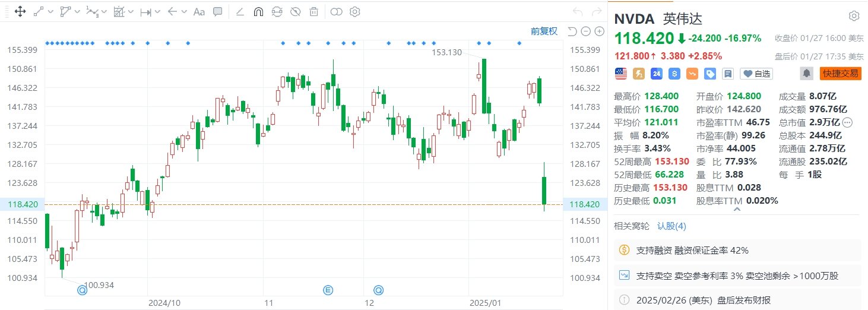Switch to the 认股(4) tab
Screen dimensions: 868x310
coord(671,226)
